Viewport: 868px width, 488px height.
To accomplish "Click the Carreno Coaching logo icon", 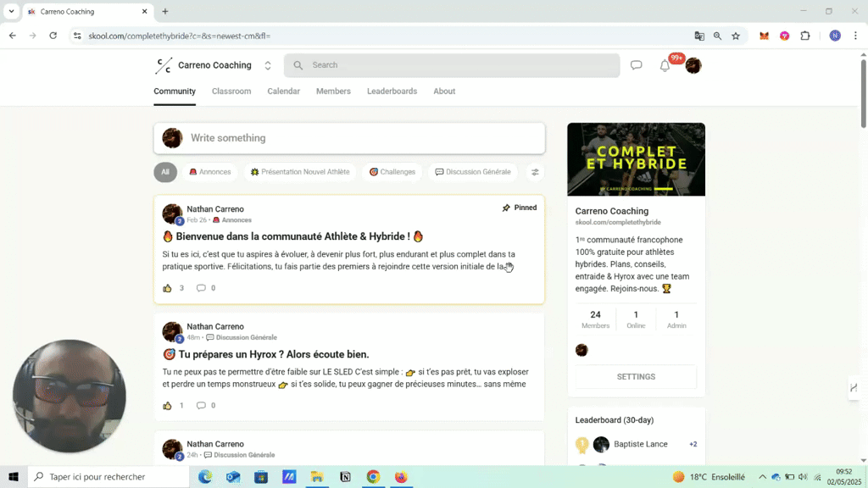I will tap(164, 65).
